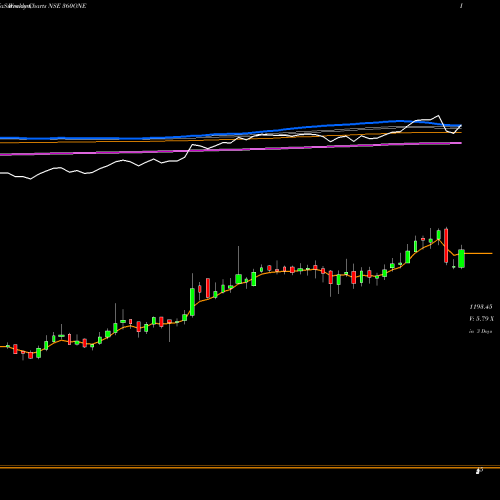Select the tall red candlestick near the chart's end
This screenshot has height=500, width=500.
click(446, 246)
